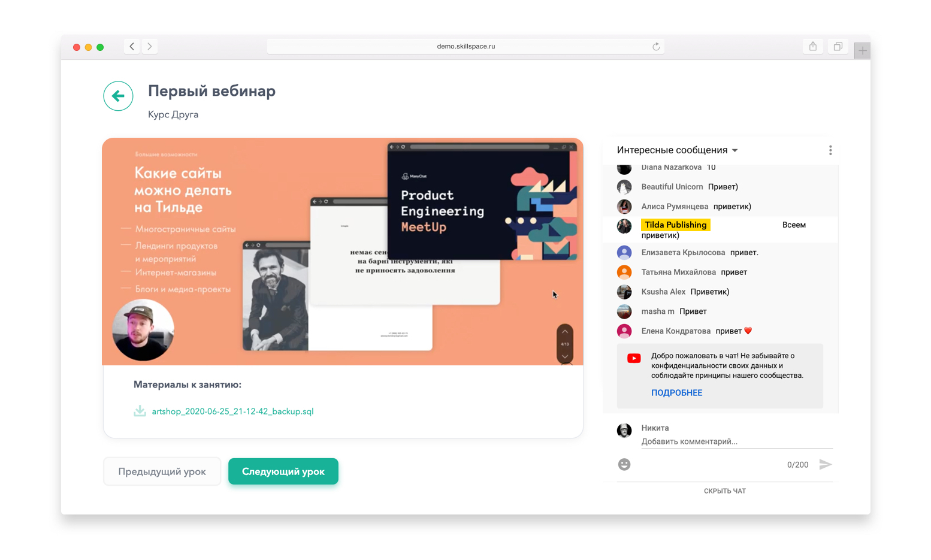931x560 pixels.
Task: Click the browser share icon
Action: (x=813, y=46)
